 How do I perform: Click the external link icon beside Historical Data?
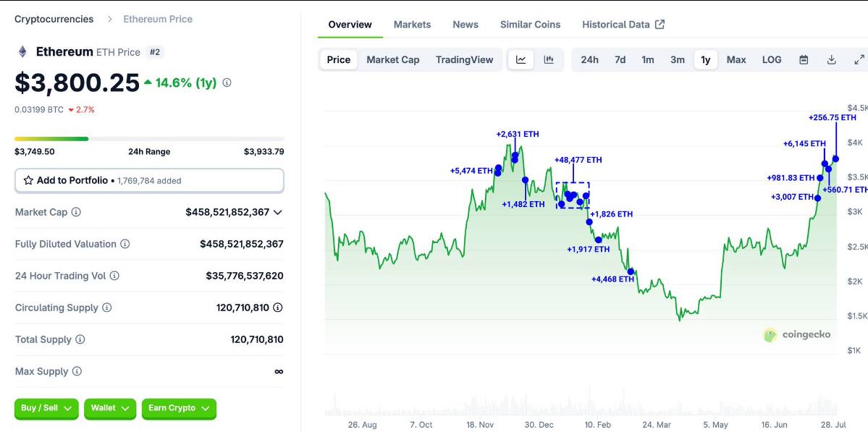(x=660, y=25)
